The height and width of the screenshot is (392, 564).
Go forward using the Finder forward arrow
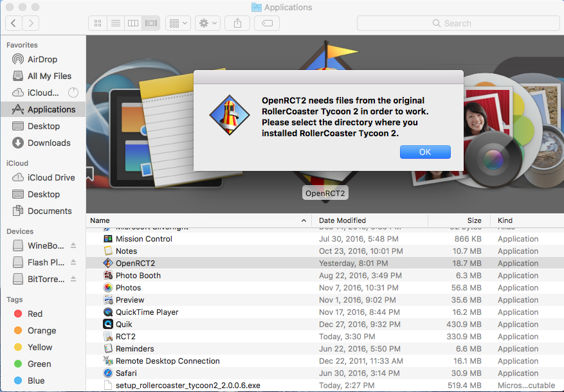coord(31,23)
